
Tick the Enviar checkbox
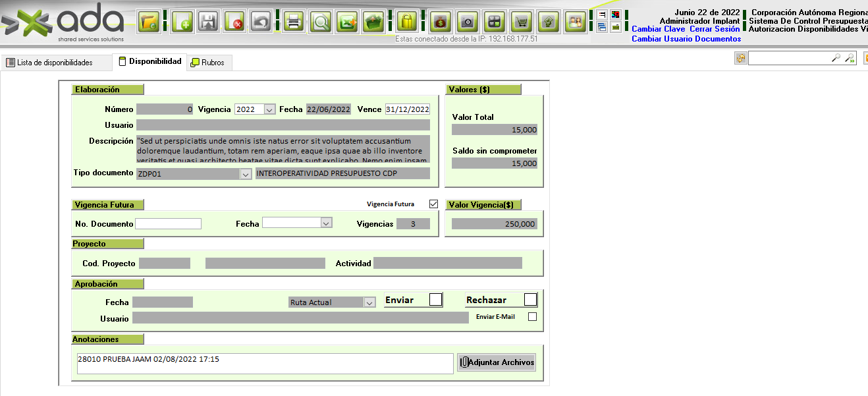[435, 300]
